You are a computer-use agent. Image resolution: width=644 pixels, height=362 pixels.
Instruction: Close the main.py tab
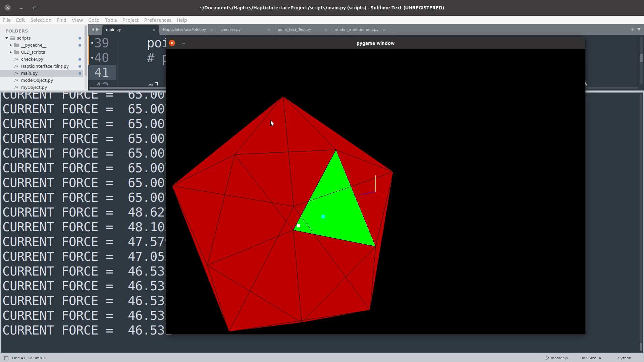coord(154,30)
